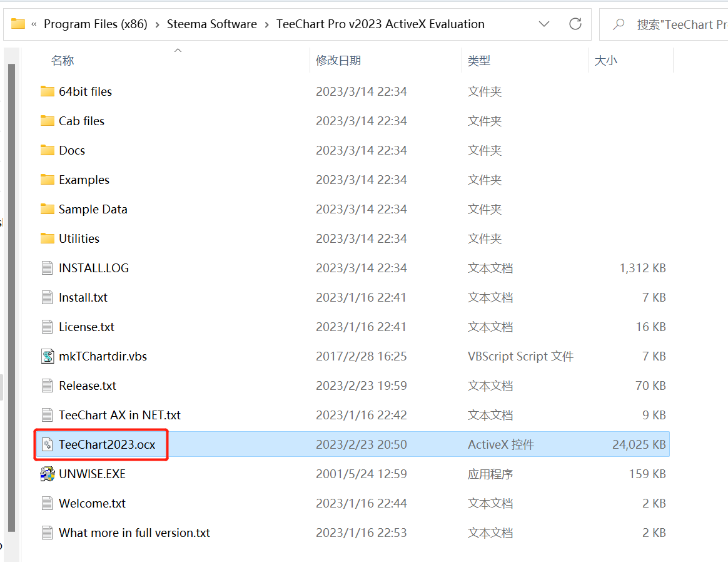The width and height of the screenshot is (728, 562).
Task: Refresh the current folder view
Action: (x=575, y=24)
